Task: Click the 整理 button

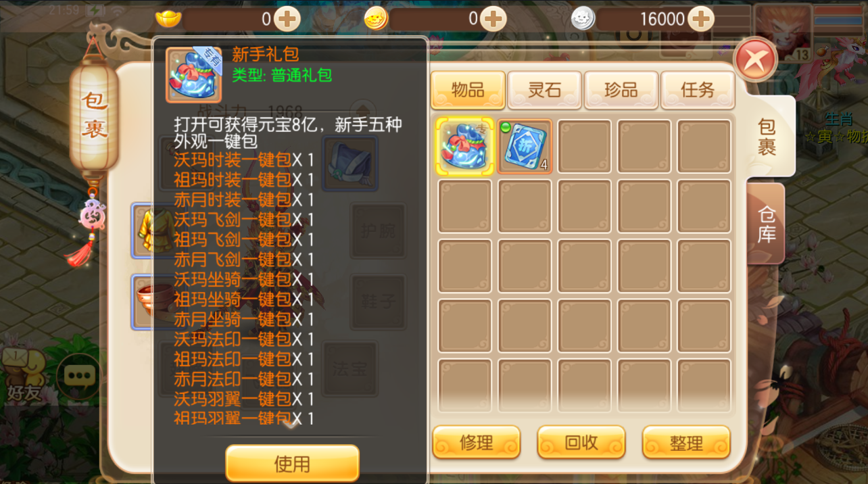Action: point(686,442)
